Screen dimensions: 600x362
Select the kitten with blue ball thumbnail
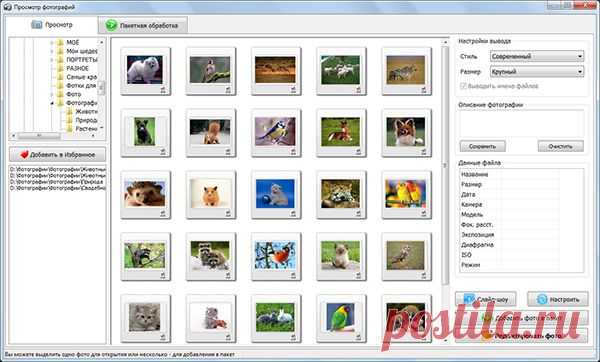click(x=275, y=194)
